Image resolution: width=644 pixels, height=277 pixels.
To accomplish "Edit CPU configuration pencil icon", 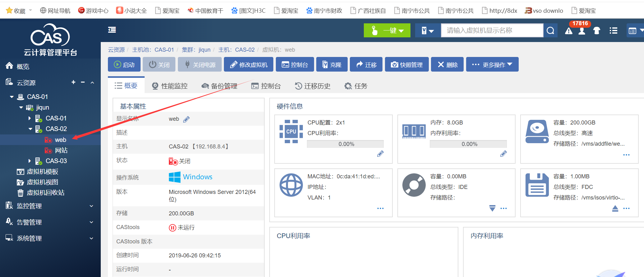I will [380, 153].
